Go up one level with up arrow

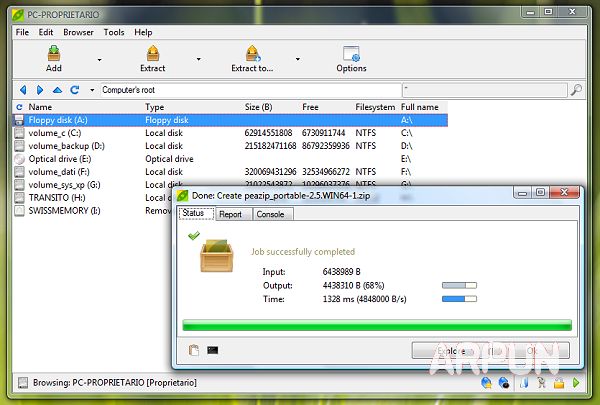tap(57, 90)
